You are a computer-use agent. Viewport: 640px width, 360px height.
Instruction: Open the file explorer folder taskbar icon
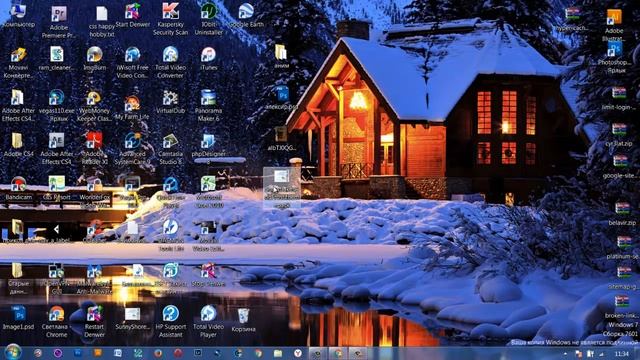(x=278, y=353)
